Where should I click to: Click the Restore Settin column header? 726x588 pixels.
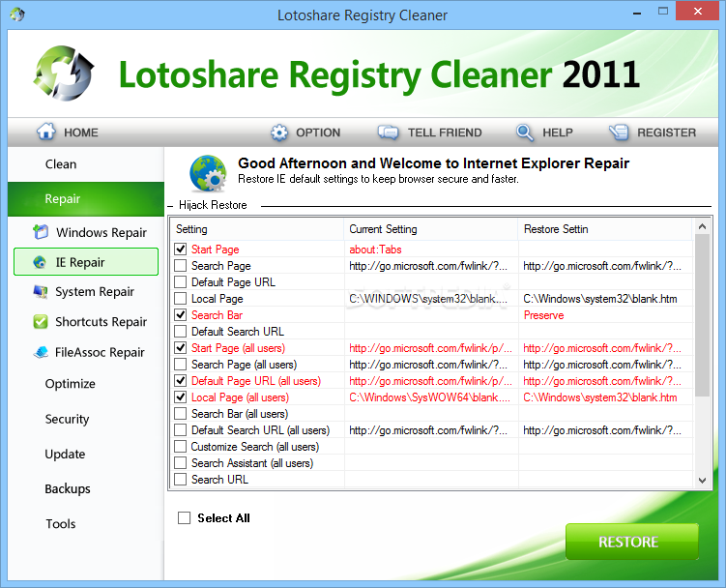coord(605,229)
